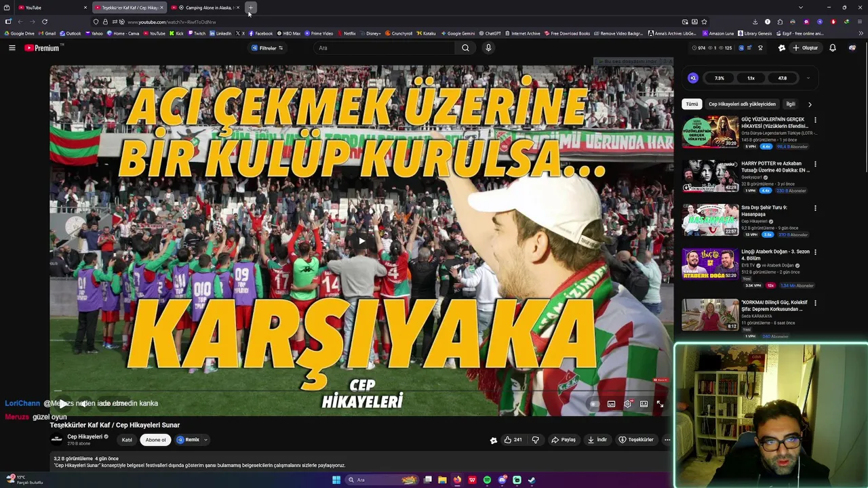Click the Oluştur create button
Viewport: 868px width, 488px height.
[x=806, y=48]
